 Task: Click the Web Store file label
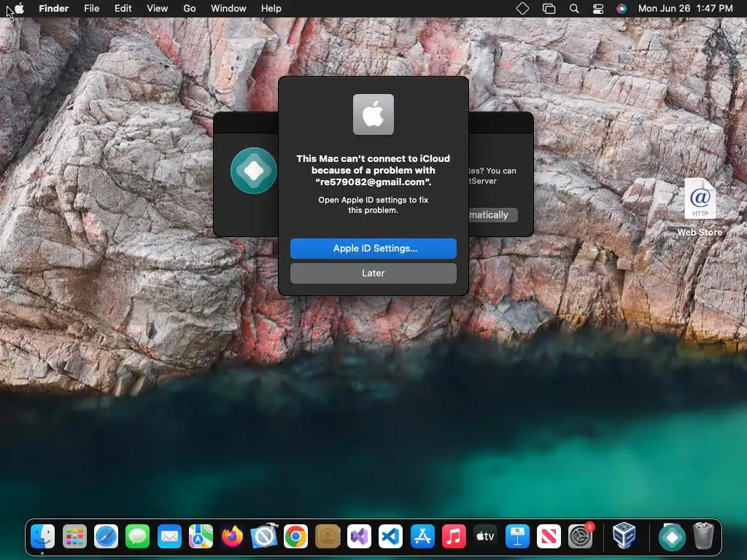point(700,233)
